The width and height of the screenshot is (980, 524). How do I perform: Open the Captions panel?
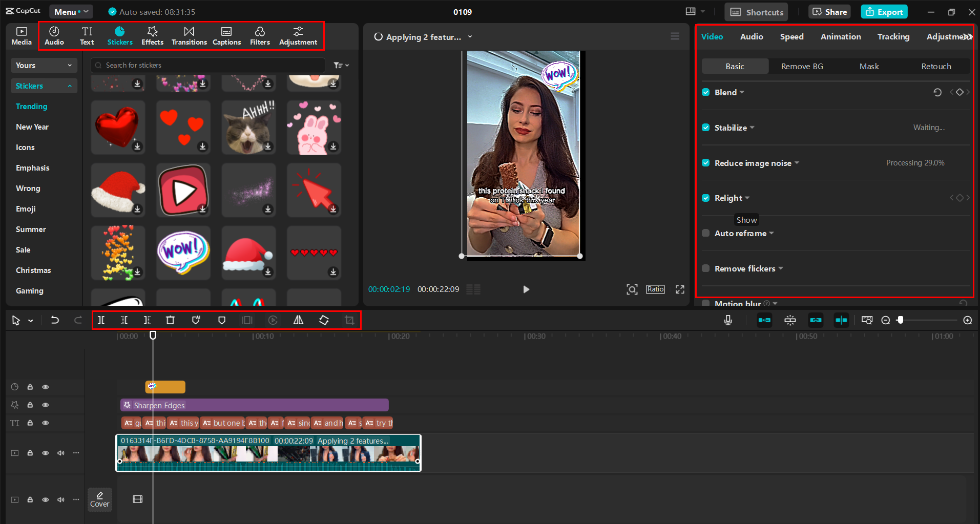click(226, 35)
